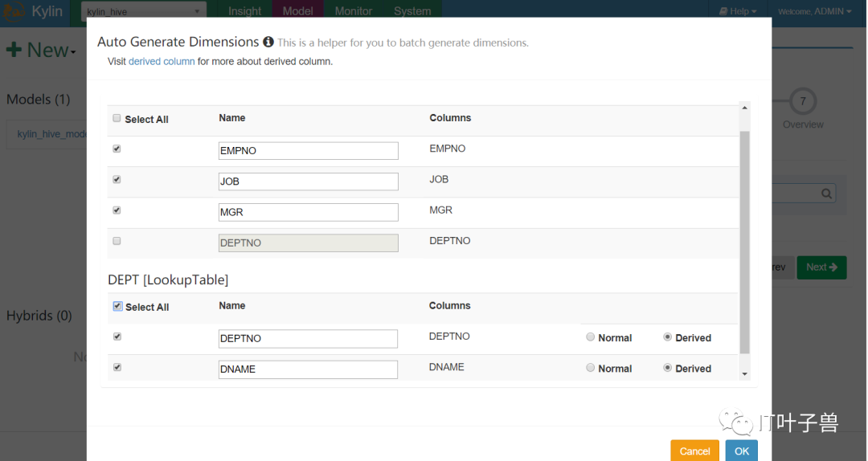The width and height of the screenshot is (868, 461).
Task: Confirm dimensions with OK button
Action: [741, 451]
